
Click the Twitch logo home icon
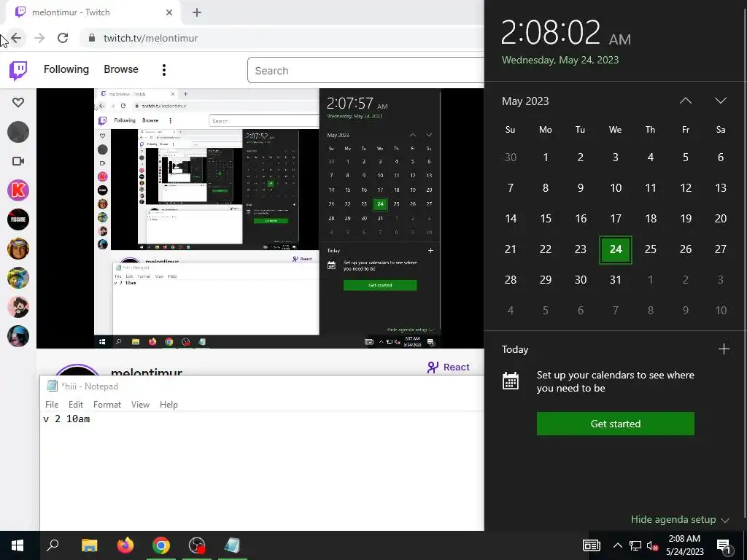tap(18, 71)
